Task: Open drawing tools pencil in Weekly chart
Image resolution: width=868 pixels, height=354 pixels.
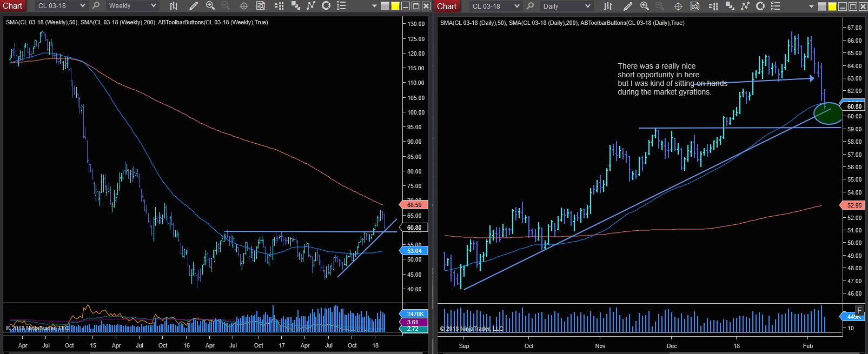Action: [194, 6]
